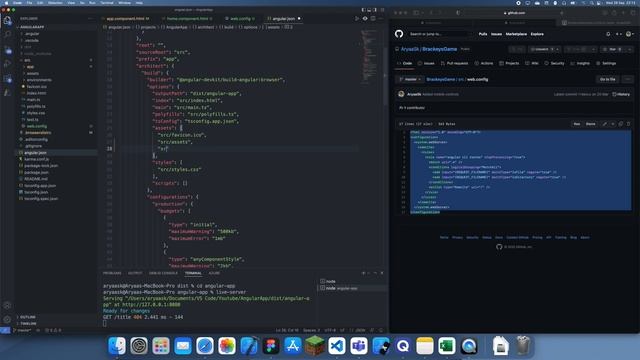The image size is (640, 360).
Task: Click the edit pencil icon for web.config on GitHub
Action: click(x=604, y=124)
